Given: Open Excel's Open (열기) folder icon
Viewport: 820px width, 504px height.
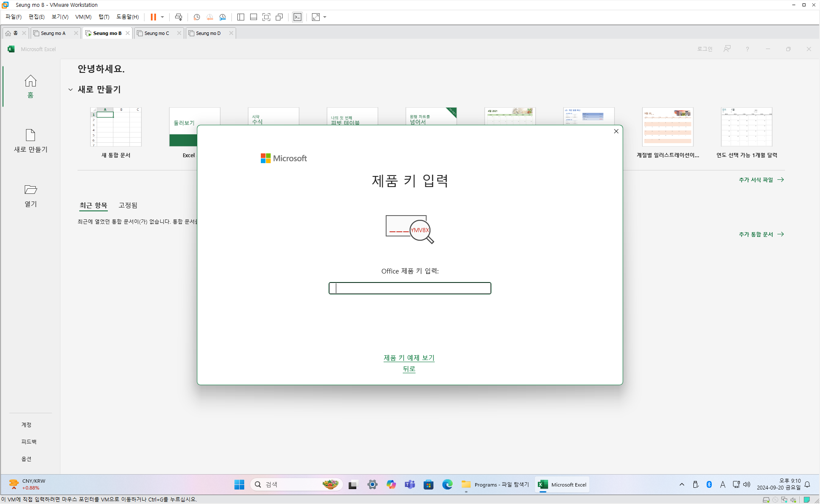Looking at the screenshot, I should pos(31,190).
